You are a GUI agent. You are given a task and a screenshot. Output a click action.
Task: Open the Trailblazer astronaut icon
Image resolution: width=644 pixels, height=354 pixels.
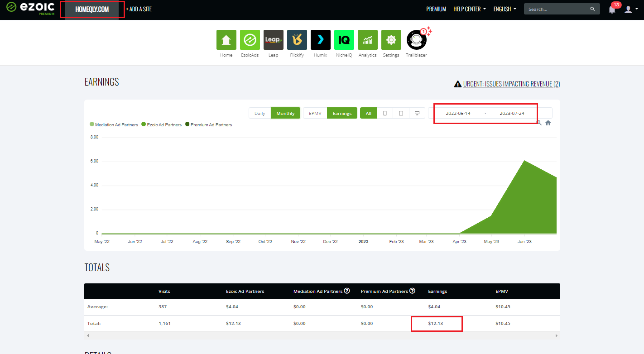coord(417,40)
